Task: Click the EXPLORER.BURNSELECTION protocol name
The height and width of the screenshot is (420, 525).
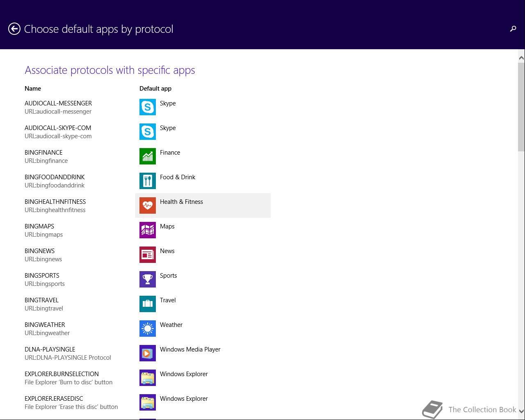Action: point(62,374)
